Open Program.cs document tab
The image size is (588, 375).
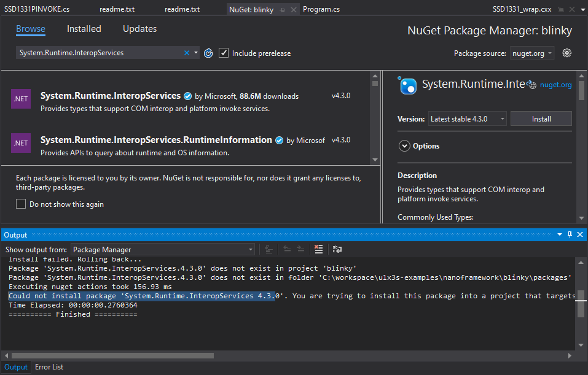(x=321, y=9)
